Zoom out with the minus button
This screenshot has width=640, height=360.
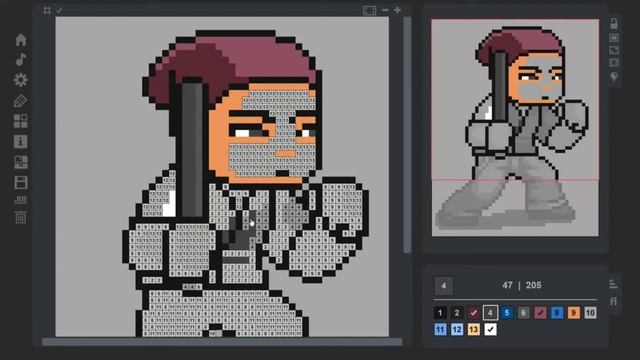pyautogui.click(x=385, y=10)
